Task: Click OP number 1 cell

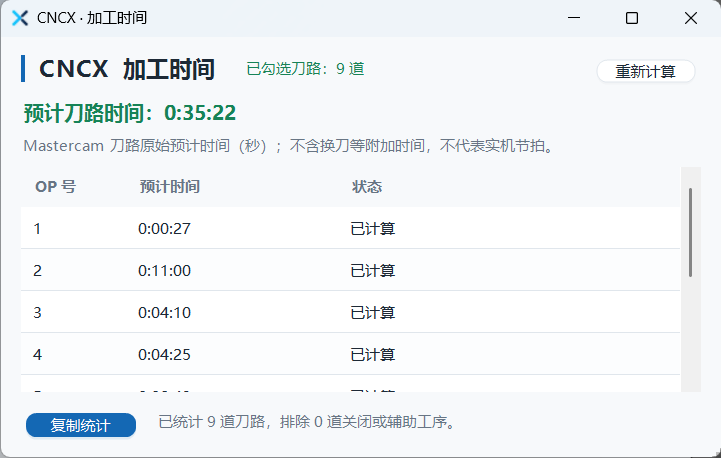Action: click(37, 229)
